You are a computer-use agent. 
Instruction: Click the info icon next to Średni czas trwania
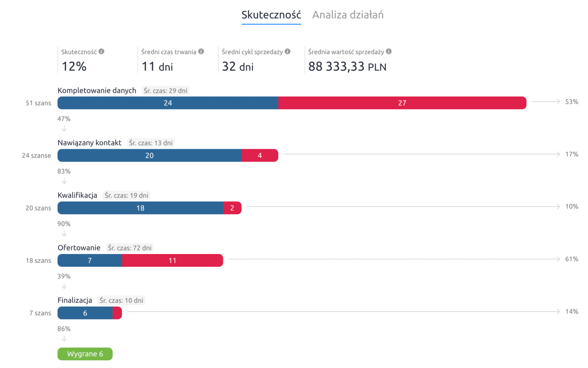201,51
